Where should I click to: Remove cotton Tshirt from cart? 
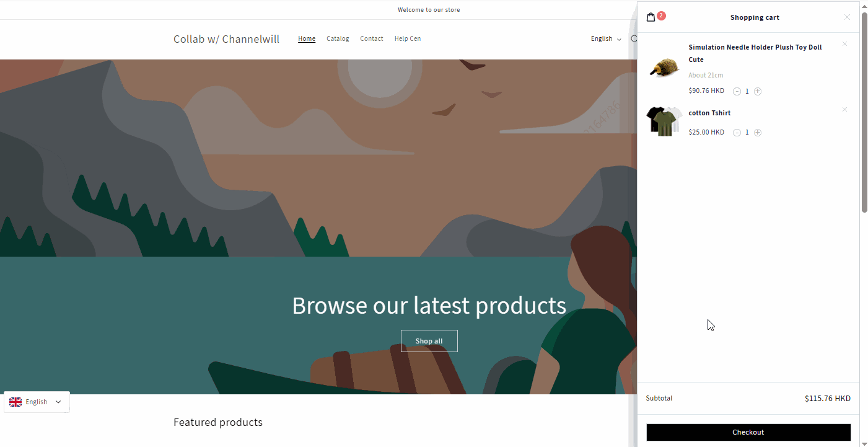click(x=844, y=110)
